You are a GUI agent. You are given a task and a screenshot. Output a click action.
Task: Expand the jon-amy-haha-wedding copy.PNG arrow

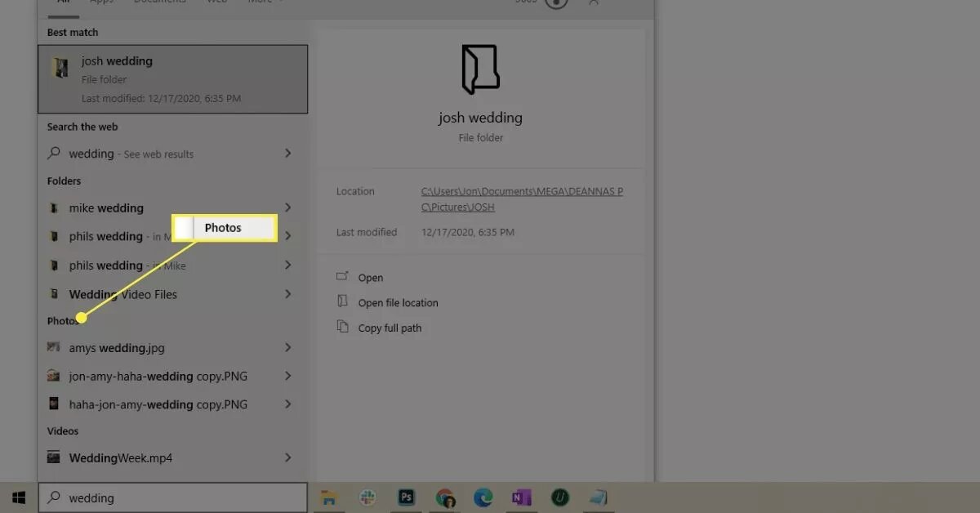click(x=288, y=376)
